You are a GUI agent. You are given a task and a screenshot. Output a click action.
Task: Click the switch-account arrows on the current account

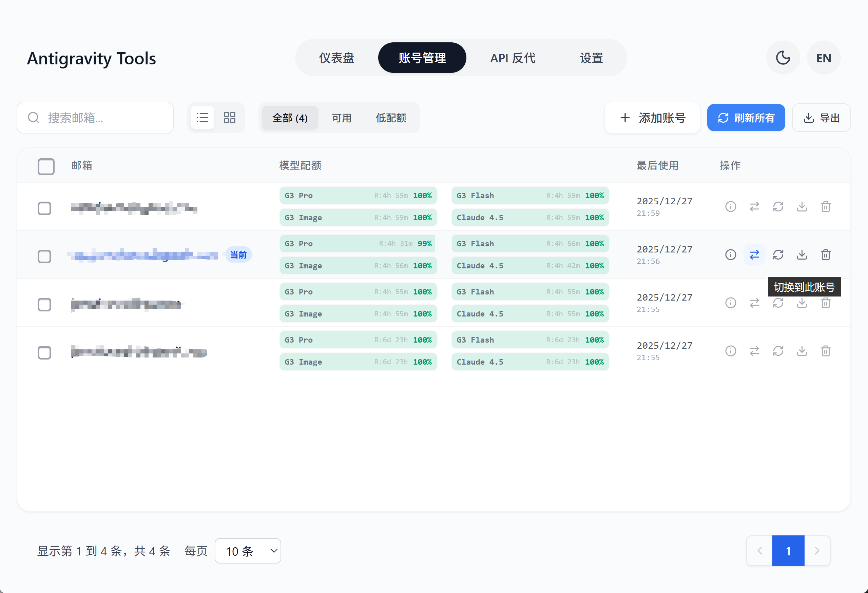(x=754, y=255)
